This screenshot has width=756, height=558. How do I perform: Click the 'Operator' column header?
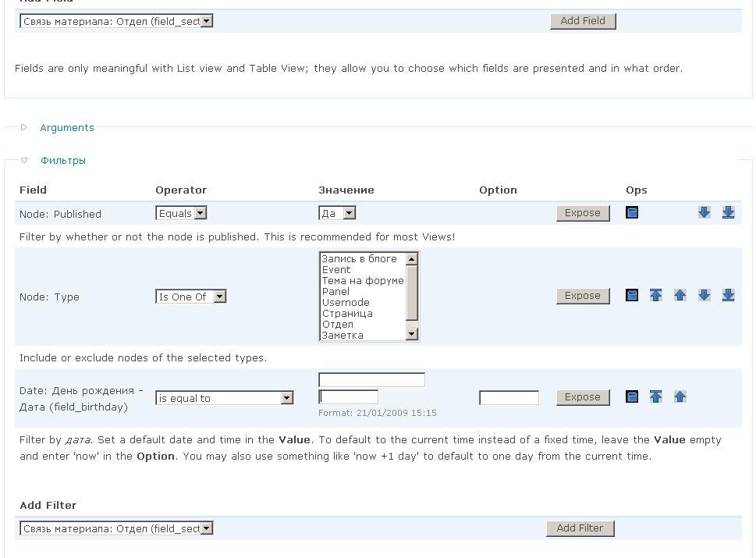[181, 190]
